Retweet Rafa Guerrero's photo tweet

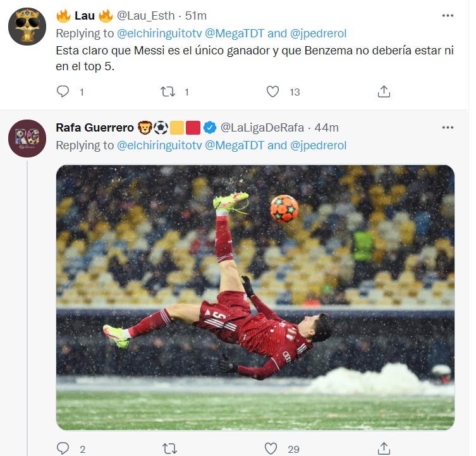pyautogui.click(x=169, y=448)
